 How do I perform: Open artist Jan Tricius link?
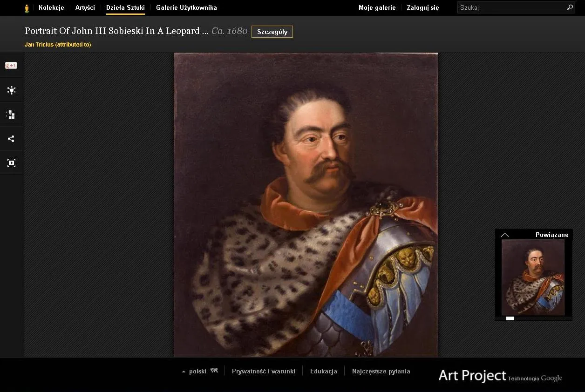click(58, 45)
